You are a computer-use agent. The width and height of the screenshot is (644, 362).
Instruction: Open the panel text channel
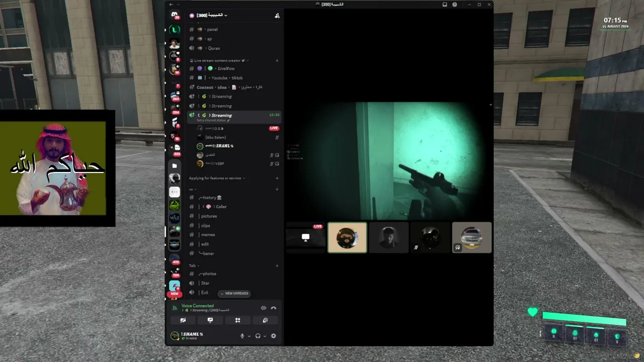click(x=234, y=30)
